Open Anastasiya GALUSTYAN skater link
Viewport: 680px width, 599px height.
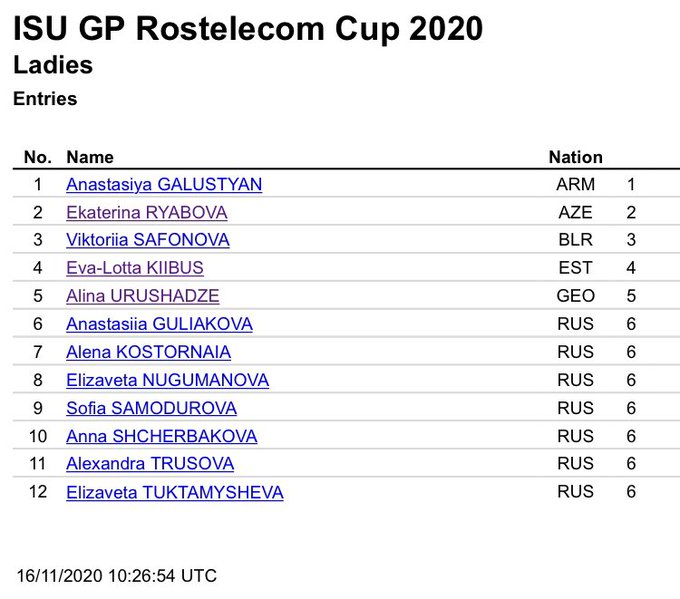coord(164,185)
